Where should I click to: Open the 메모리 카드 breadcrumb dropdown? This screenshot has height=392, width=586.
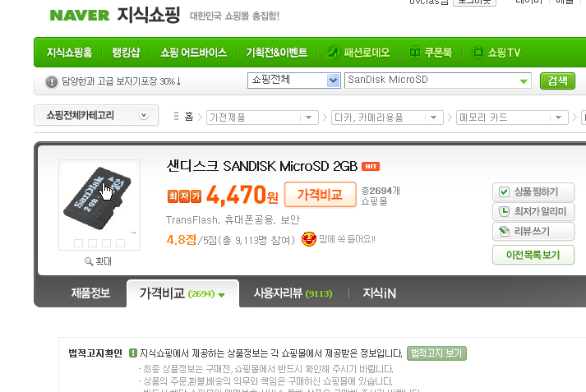point(512,118)
